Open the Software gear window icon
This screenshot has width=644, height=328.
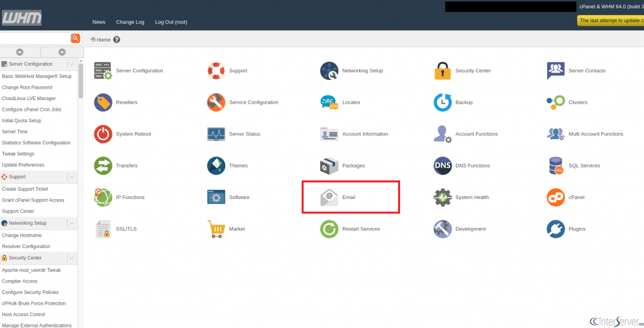click(216, 197)
